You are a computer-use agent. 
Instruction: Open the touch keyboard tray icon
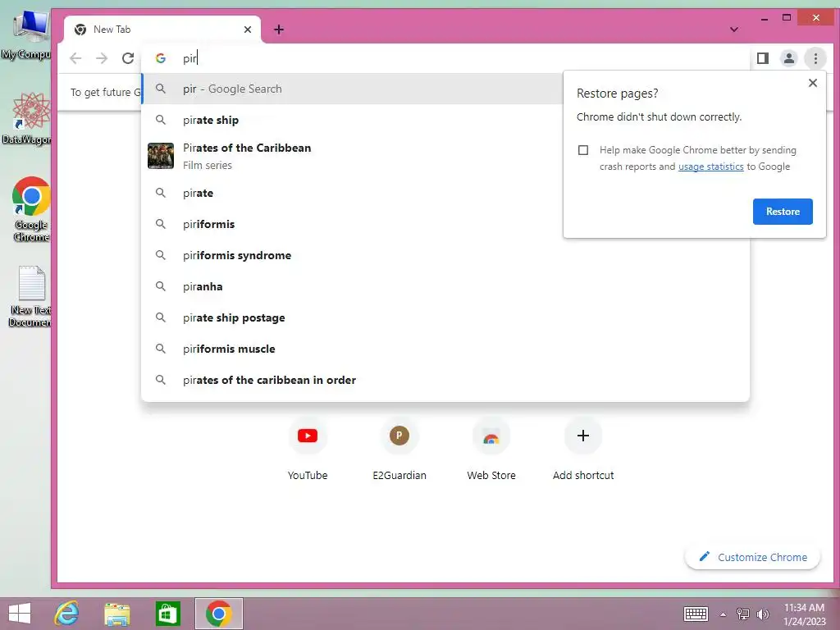pos(696,614)
